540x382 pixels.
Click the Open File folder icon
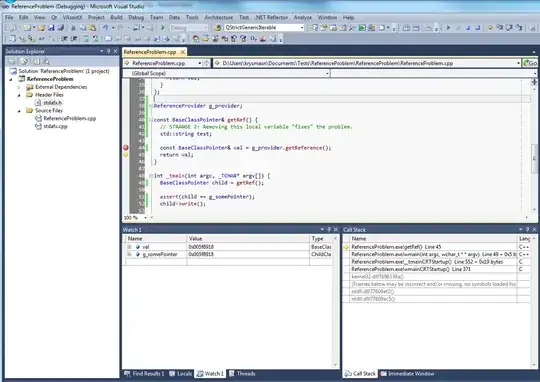(x=42, y=28)
